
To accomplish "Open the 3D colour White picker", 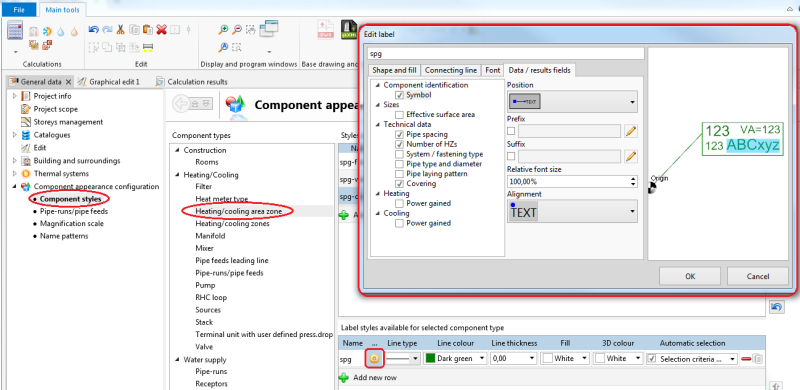I will 618,359.
